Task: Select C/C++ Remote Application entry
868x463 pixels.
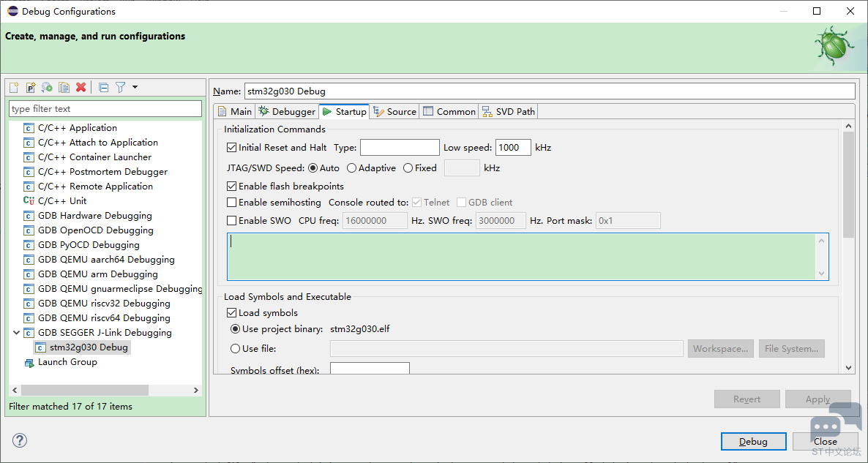Action: (95, 187)
